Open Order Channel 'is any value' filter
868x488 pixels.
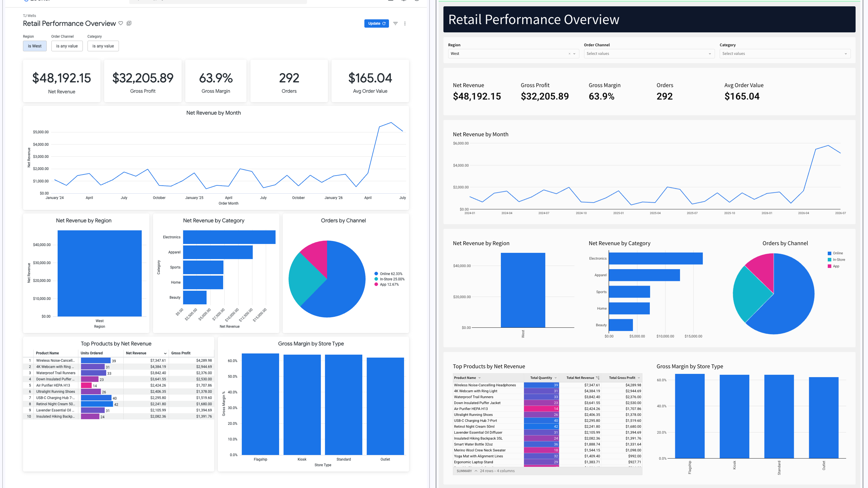tap(67, 46)
